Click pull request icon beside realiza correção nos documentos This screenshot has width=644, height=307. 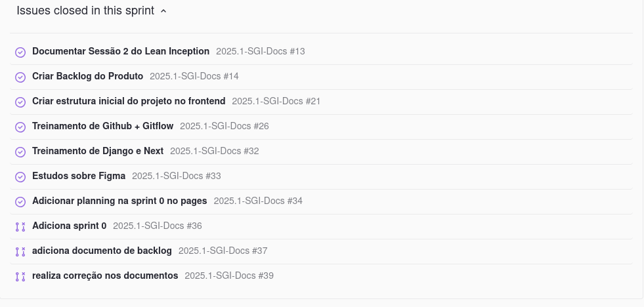point(20,277)
